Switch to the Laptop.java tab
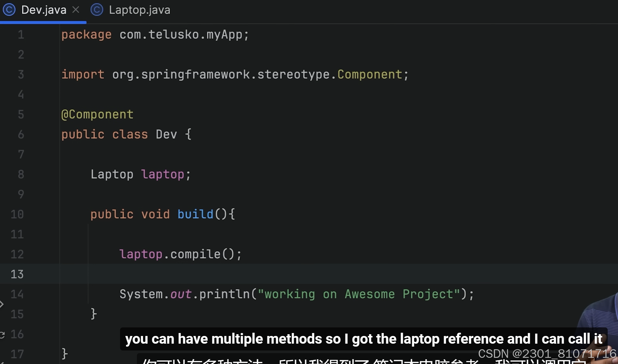618x364 pixels. click(x=139, y=10)
